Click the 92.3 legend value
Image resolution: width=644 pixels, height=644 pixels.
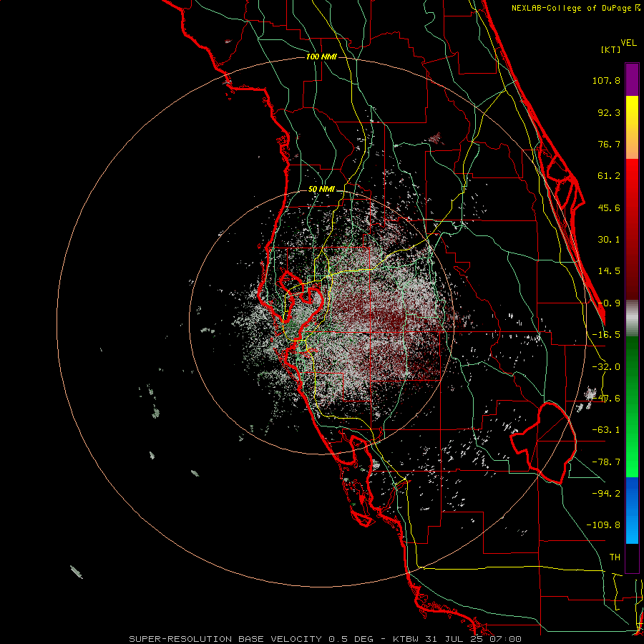[x=609, y=112]
